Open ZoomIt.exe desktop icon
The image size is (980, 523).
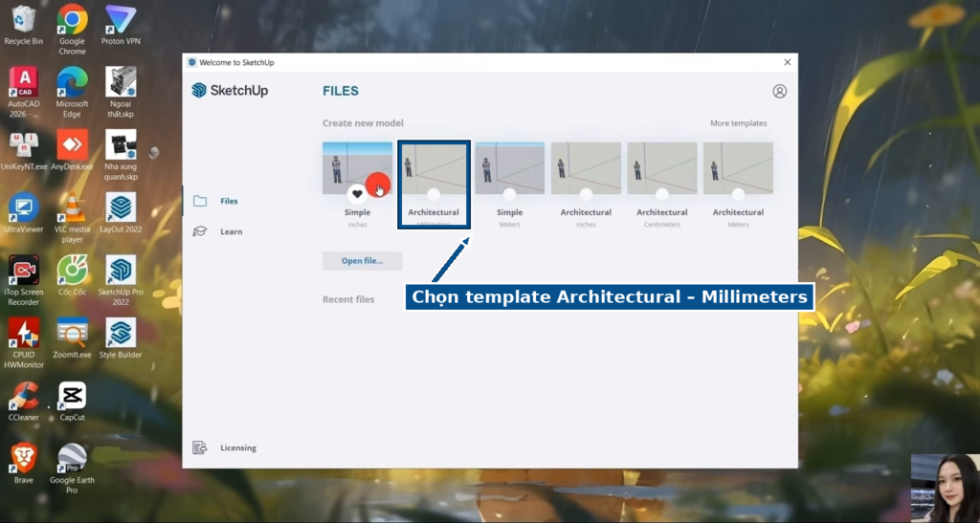72,338
